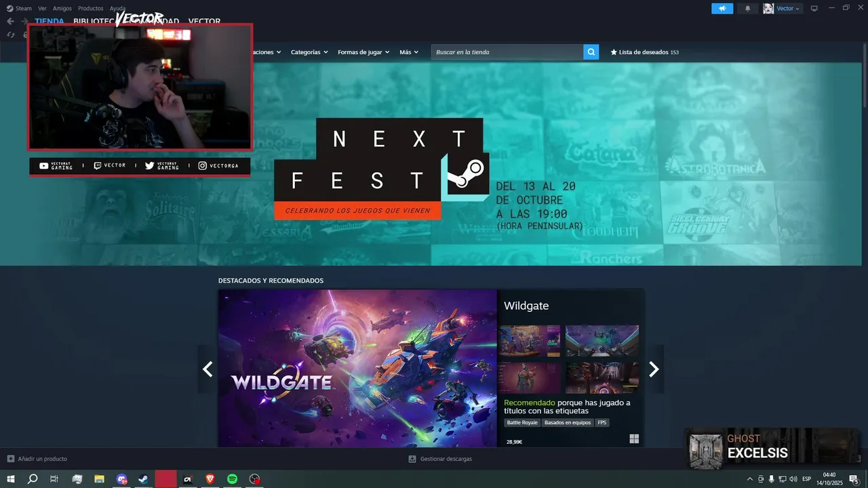Image resolution: width=868 pixels, height=488 pixels.
Task: Click the Windows platform icon on Wildgate
Action: (634, 439)
